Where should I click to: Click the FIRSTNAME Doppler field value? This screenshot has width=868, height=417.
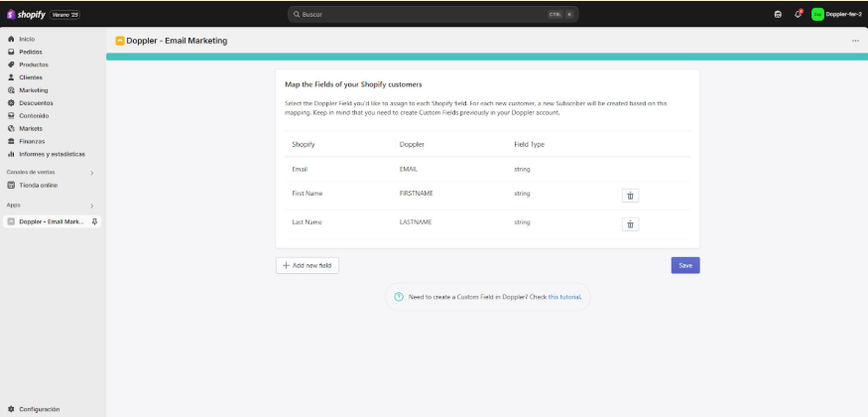tap(416, 194)
